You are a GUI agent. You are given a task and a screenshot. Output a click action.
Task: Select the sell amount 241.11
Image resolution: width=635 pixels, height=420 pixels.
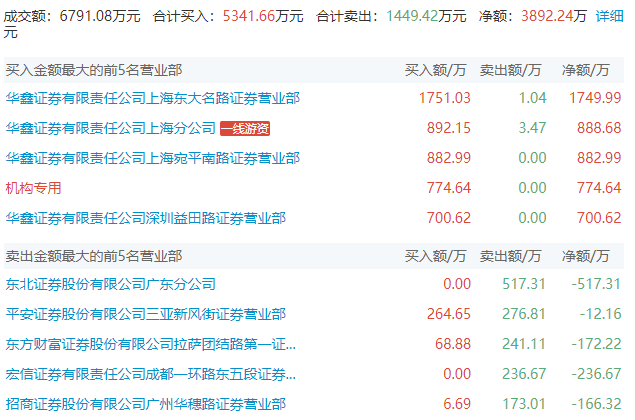tap(524, 344)
